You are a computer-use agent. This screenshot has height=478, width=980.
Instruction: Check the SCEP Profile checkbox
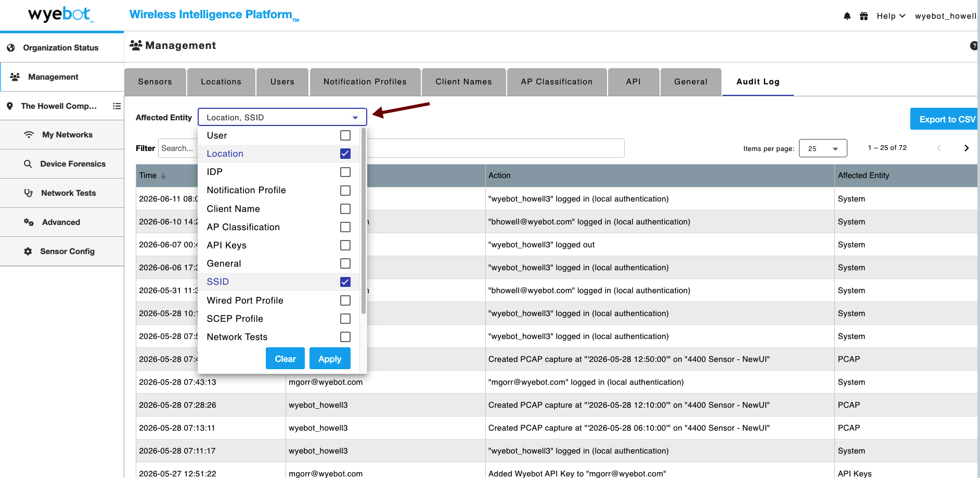click(345, 319)
